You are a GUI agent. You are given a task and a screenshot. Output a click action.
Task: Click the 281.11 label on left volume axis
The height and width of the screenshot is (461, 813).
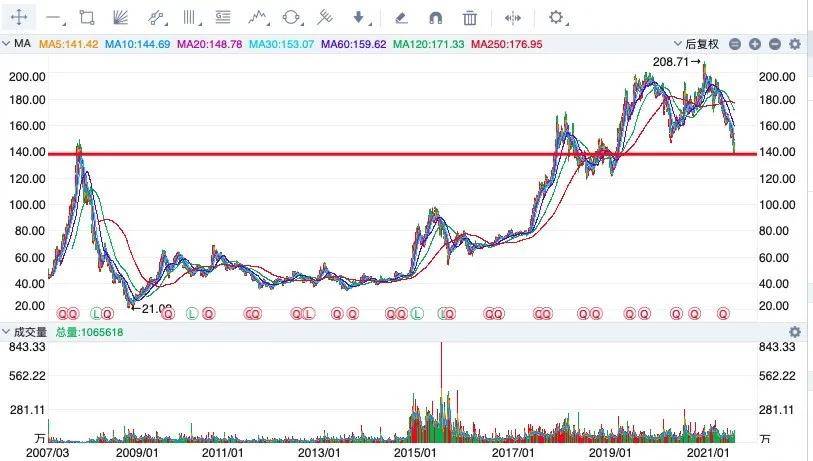coord(27,410)
